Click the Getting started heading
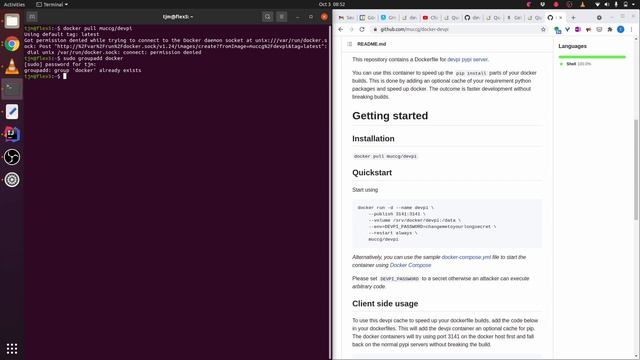Image resolution: width=640 pixels, height=360 pixels. pos(390,116)
